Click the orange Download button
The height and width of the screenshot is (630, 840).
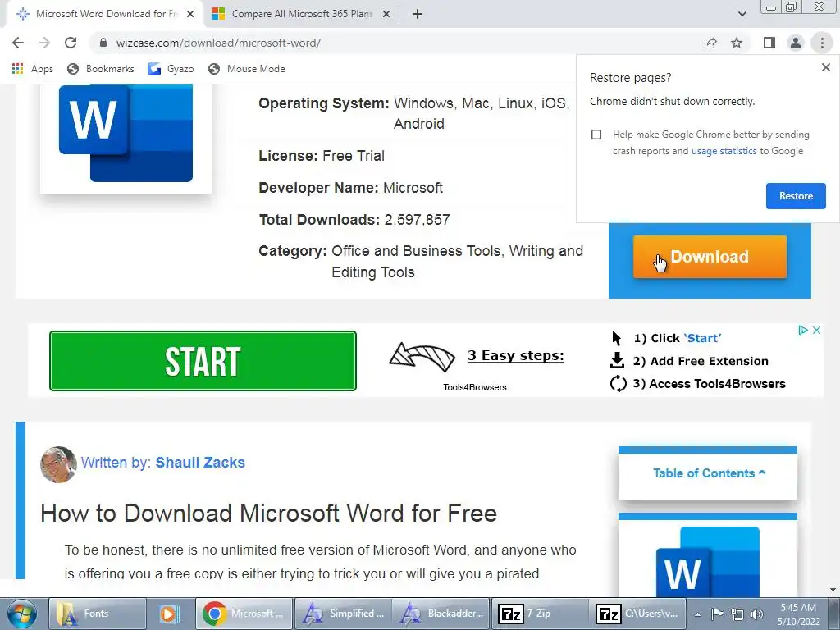(710, 257)
